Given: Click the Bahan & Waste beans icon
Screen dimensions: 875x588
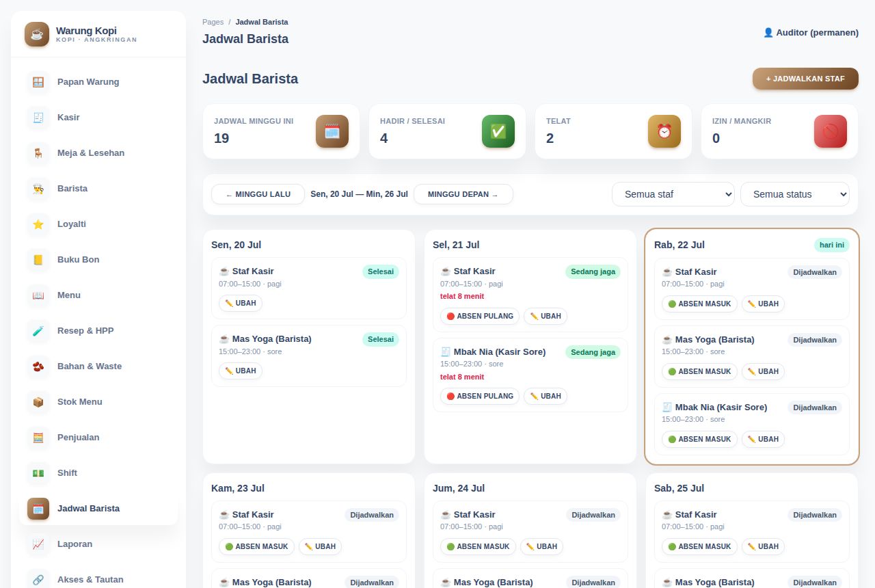Looking at the screenshot, I should coord(38,366).
